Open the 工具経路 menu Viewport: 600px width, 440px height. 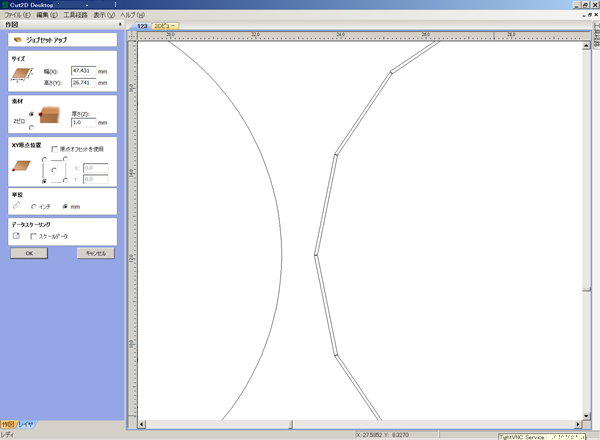pyautogui.click(x=76, y=15)
